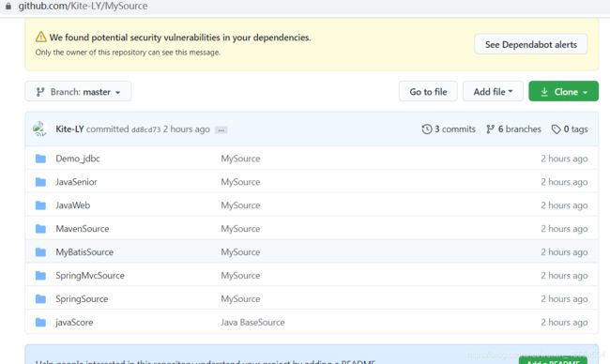
Task: Open the MyBatisSource folder
Action: point(84,252)
